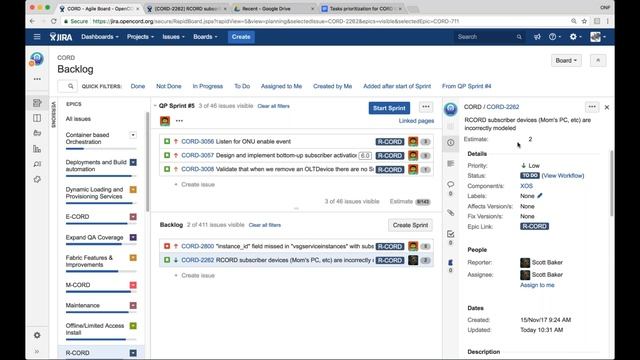
Task: Click the Assign to me link
Action: point(537,285)
